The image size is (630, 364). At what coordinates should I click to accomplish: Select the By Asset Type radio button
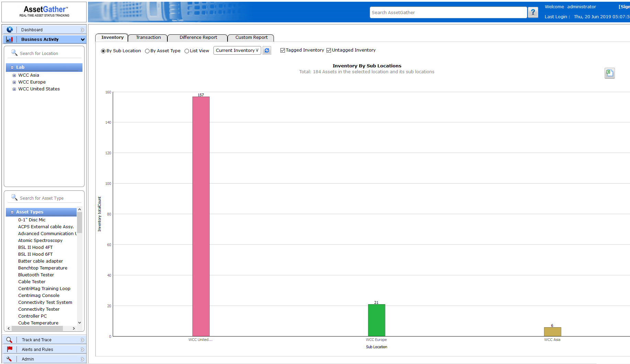147,51
